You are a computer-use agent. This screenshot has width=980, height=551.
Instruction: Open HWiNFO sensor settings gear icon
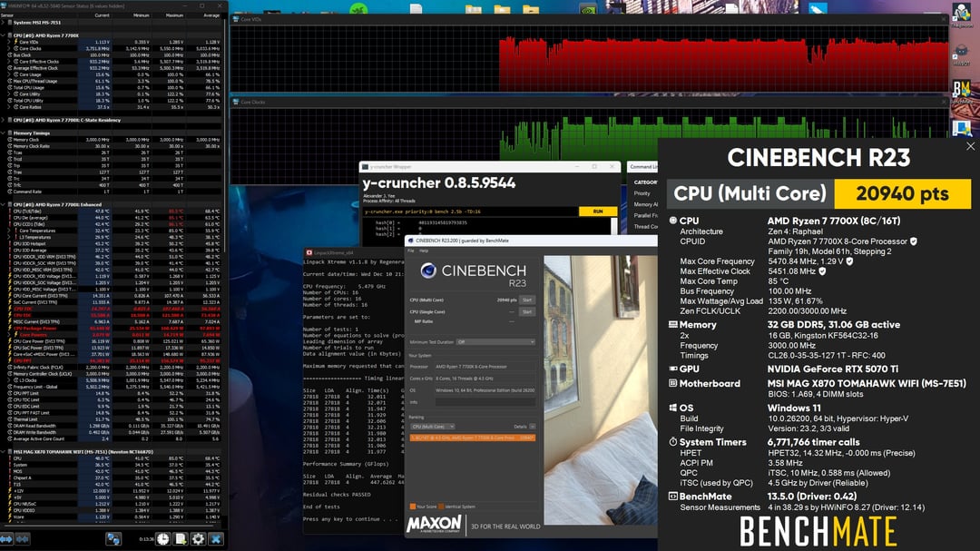(x=198, y=538)
